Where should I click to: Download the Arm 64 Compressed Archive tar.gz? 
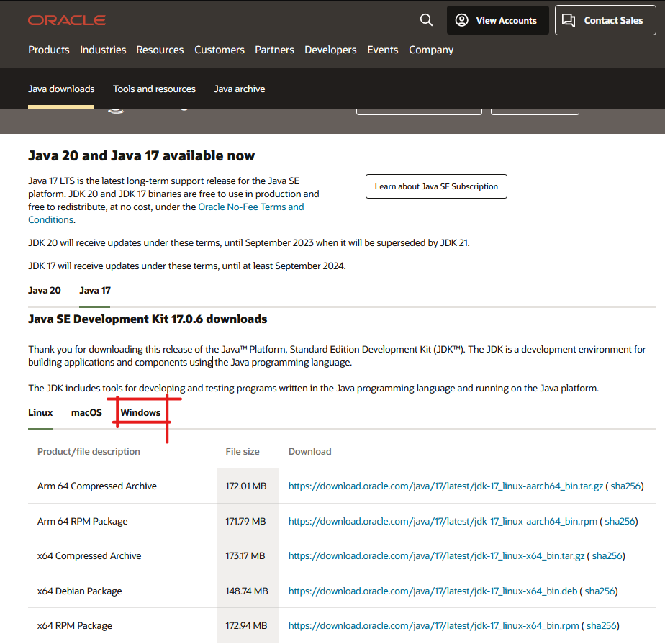[444, 486]
